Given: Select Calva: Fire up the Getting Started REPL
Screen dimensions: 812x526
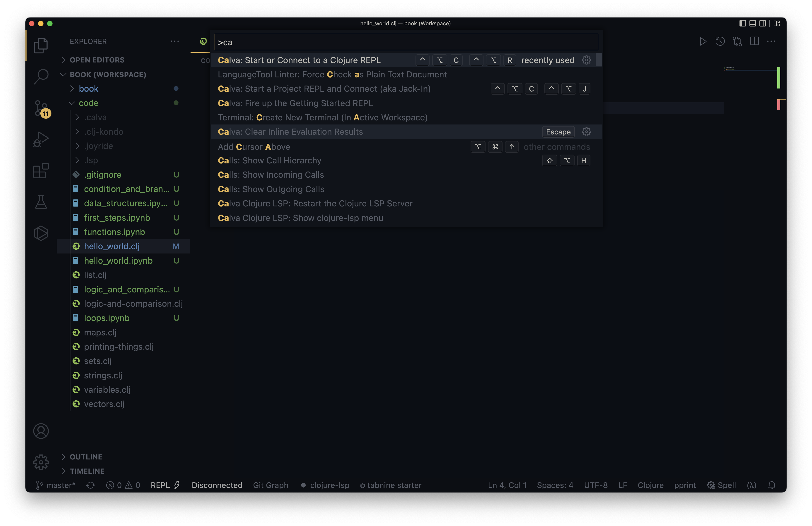Looking at the screenshot, I should tap(295, 103).
